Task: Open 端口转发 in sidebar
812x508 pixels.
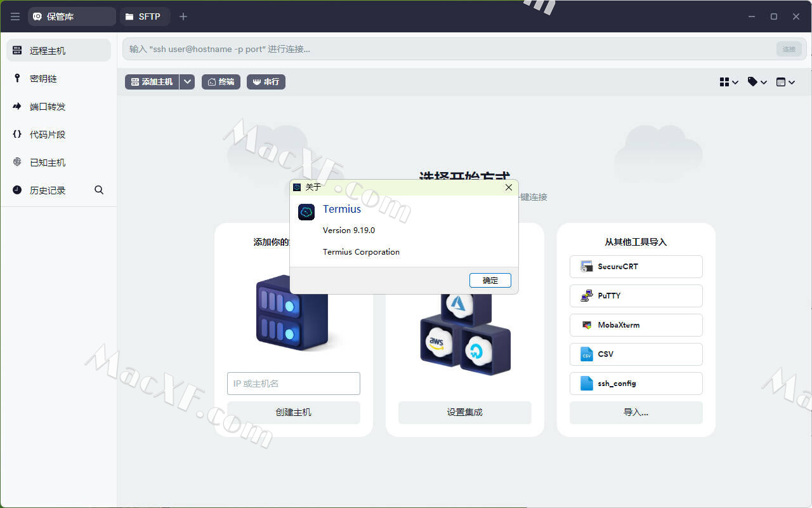Action: pos(58,107)
